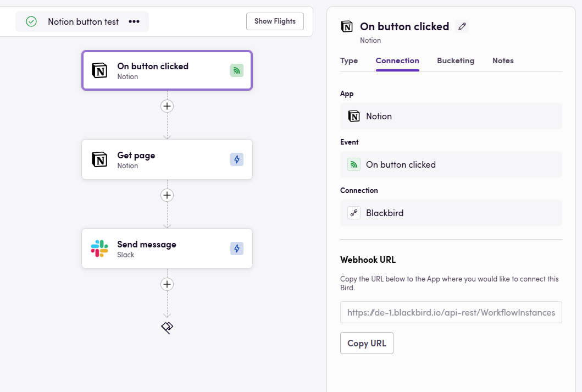Viewport: 582px width, 392px height.
Task: Click the Webhook URL heading
Action: click(368, 260)
